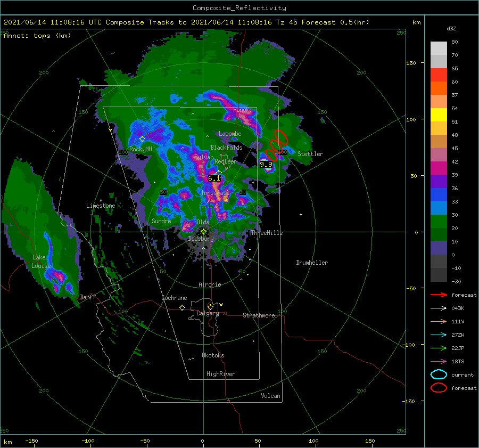Image resolution: width=479 pixels, height=448 pixels.
Task: Click the 18TS track label text
Action: coord(458,362)
